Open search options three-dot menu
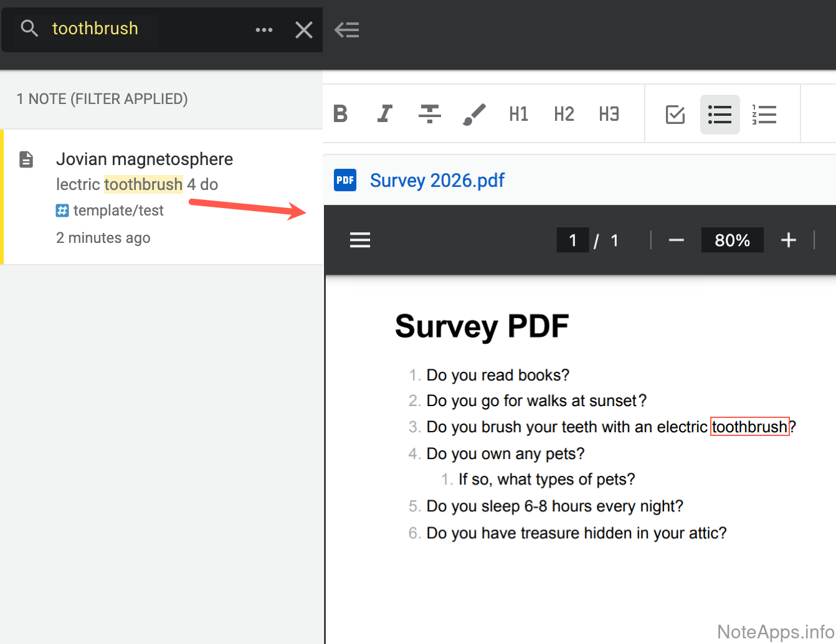The image size is (836, 644). click(264, 30)
